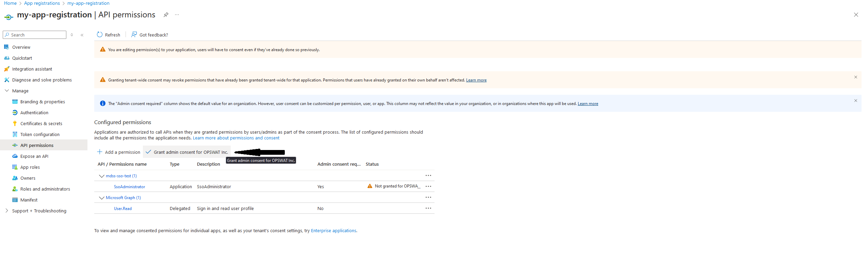Open the Certificates & secrets key icon
Viewport: 868px width, 255px height.
15,123
